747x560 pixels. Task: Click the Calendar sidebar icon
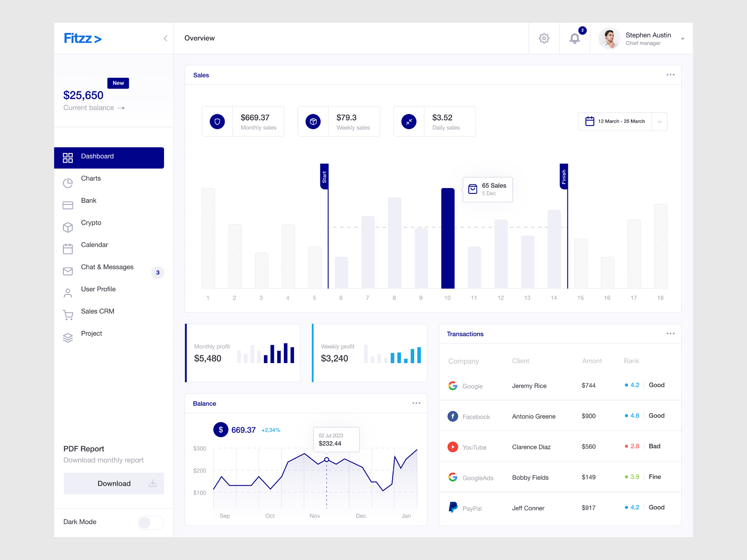tap(68, 249)
